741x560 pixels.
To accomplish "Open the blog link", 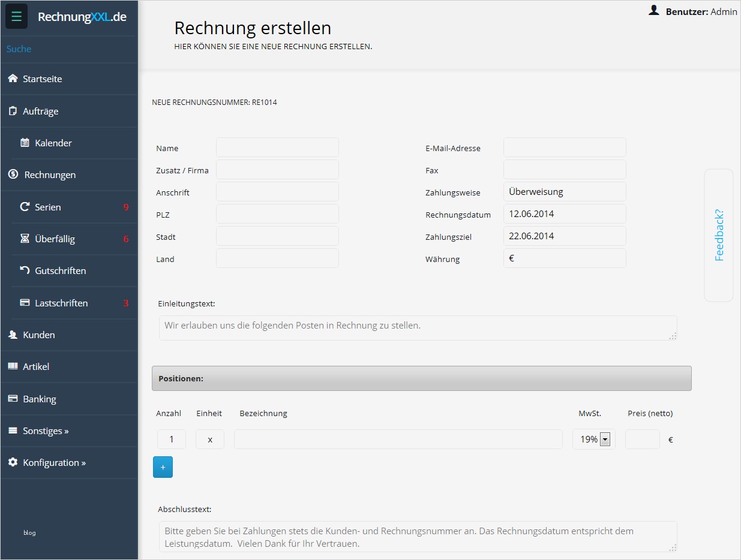I will pos(29,532).
